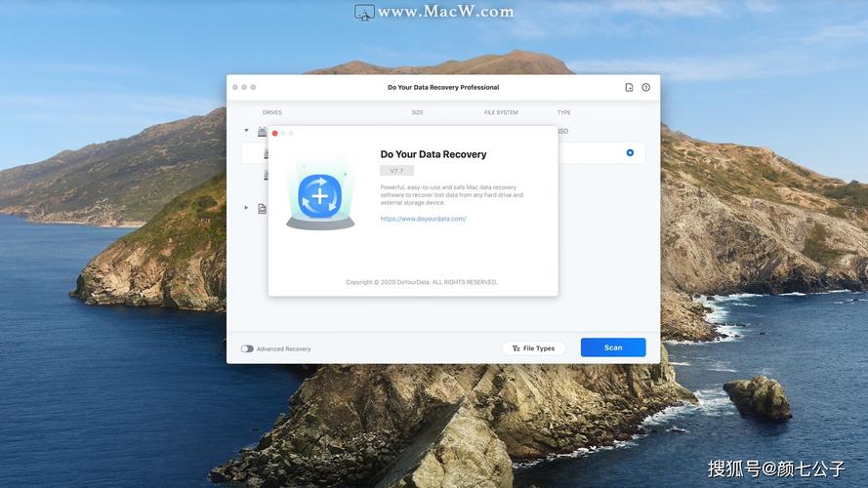This screenshot has width=868, height=488.
Task: Close the About dialog with red button
Action: 275,133
